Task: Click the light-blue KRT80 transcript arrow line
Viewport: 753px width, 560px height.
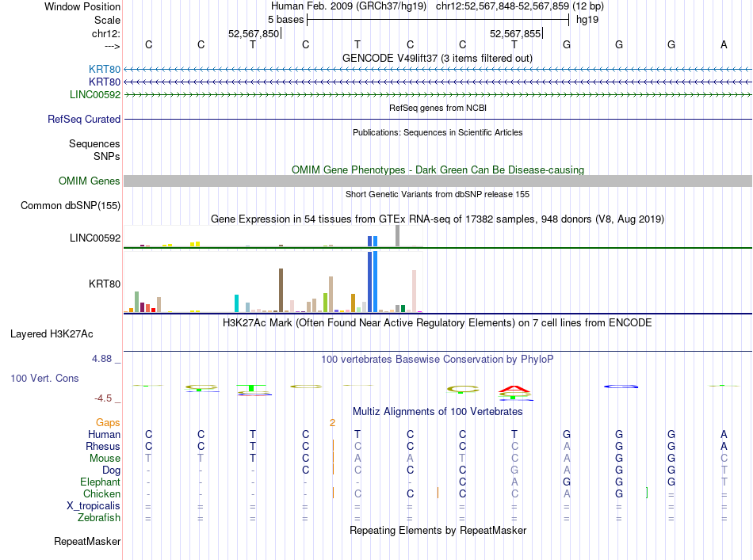Action: point(438,70)
